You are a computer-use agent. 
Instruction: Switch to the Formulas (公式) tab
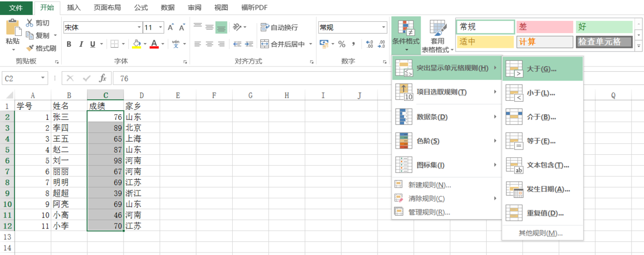pos(141,7)
